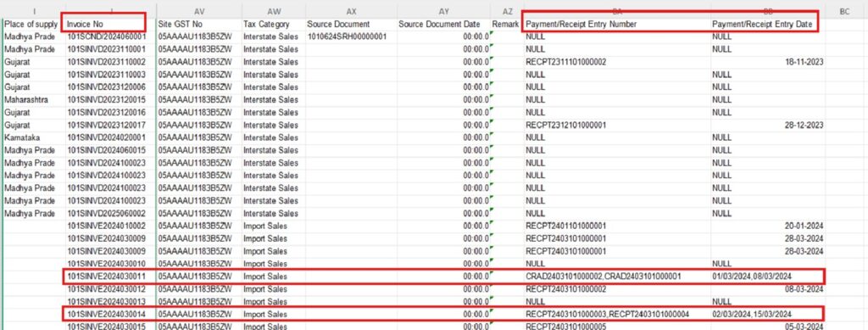Select invoice cell 101SINVE2024030013
868x330 pixels.
coord(111,302)
